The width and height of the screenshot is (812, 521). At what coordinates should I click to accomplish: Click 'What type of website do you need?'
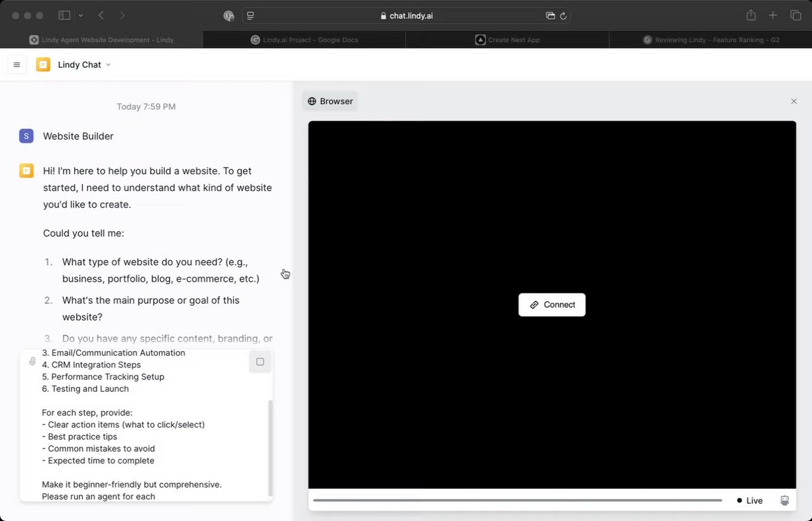coord(160,270)
